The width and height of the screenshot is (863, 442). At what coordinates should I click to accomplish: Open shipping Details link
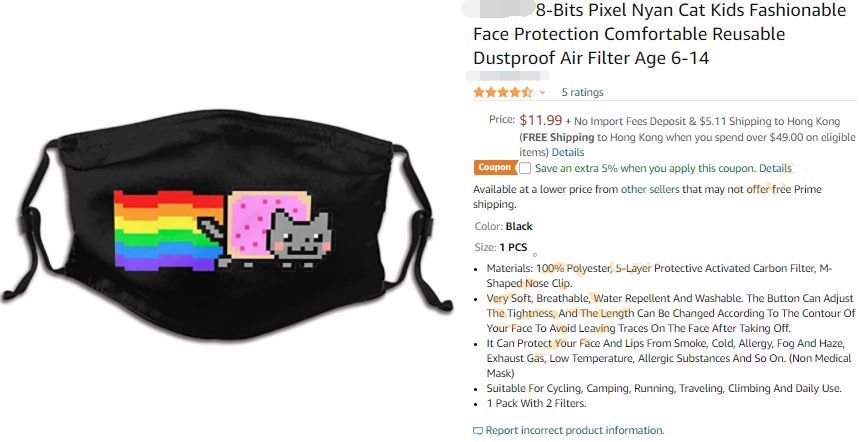point(567,152)
